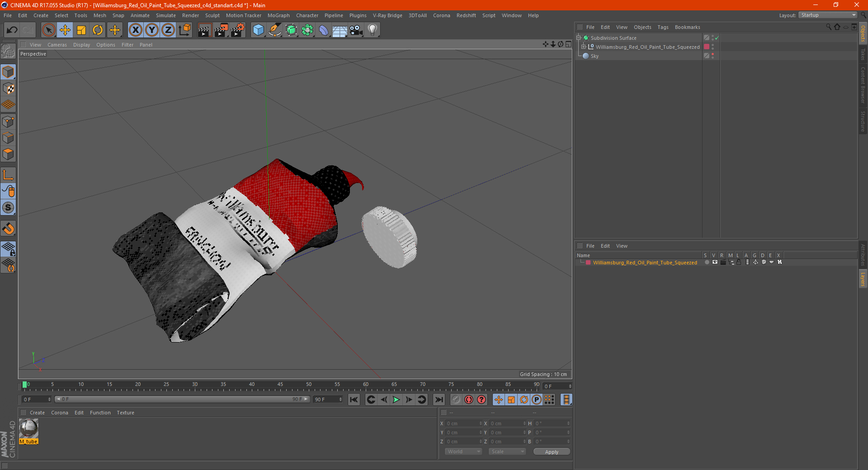Toggle Scale keyframe recording
Image resolution: width=868 pixels, height=470 pixels.
[511, 399]
